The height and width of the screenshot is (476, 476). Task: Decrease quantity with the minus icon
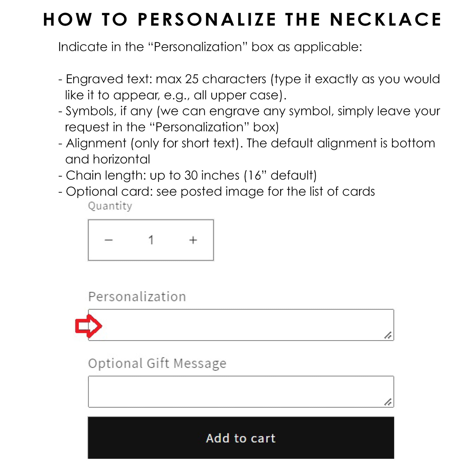click(109, 240)
